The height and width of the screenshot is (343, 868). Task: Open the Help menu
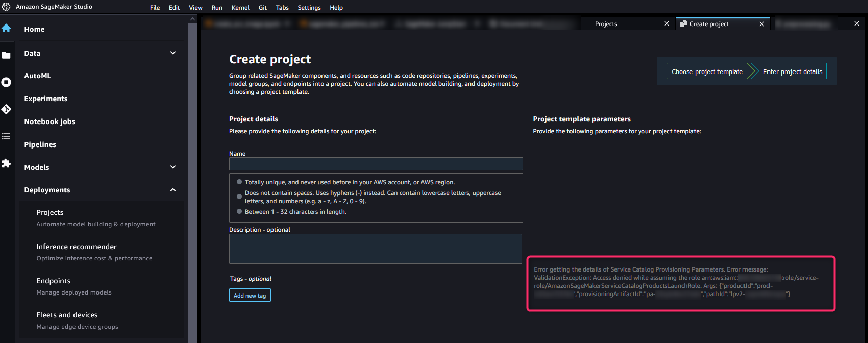(x=336, y=8)
